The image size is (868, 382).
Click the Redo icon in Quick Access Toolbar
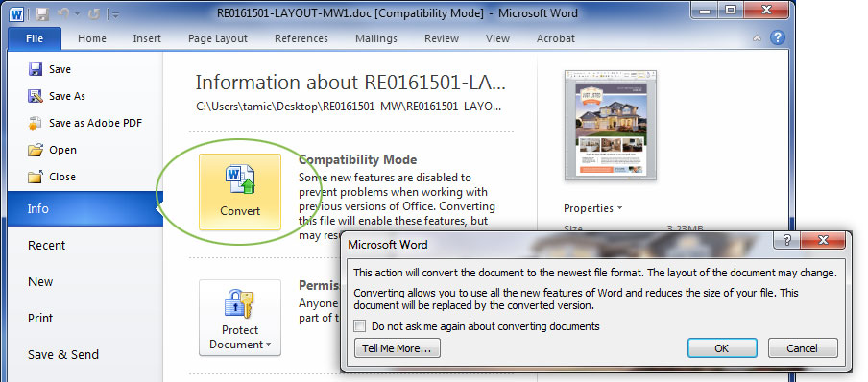93,13
